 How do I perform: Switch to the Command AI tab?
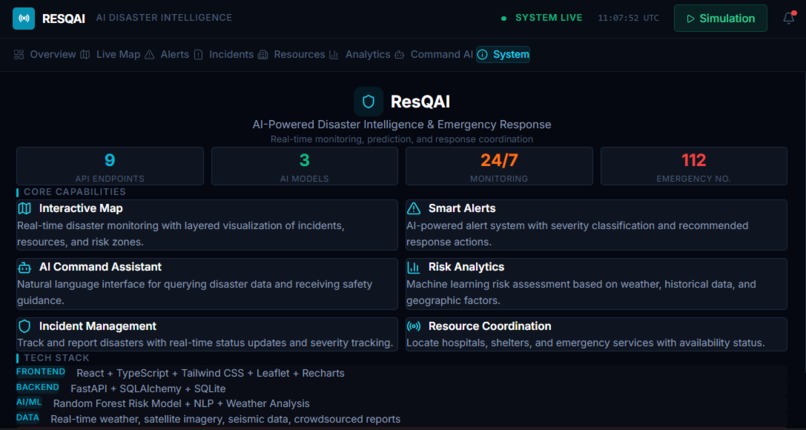(434, 54)
